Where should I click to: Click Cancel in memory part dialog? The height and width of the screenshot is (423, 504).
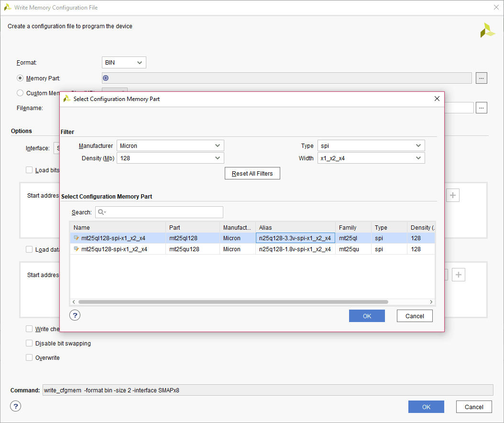click(x=415, y=316)
